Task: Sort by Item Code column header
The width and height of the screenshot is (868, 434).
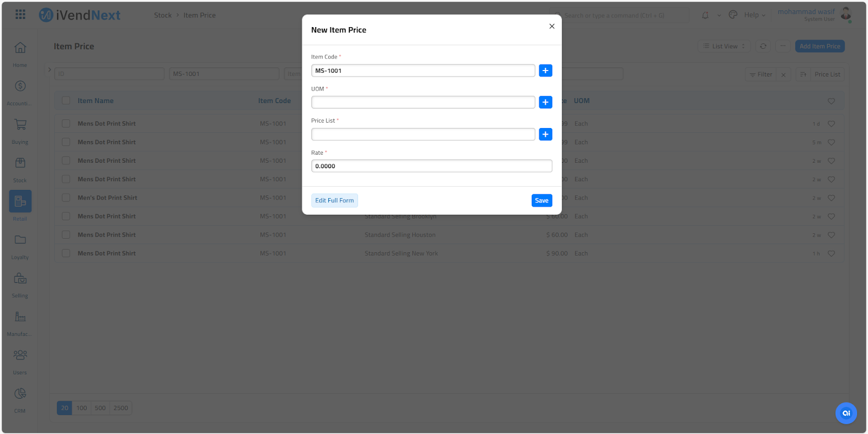Action: click(275, 101)
